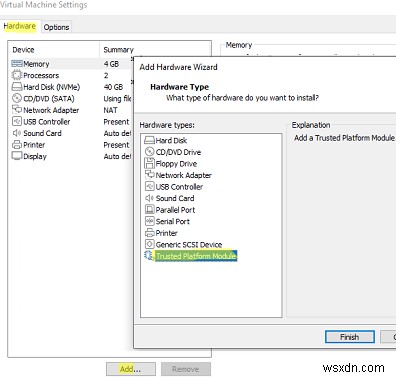Image resolution: width=396 pixels, height=378 pixels.
Task: Select the Sound Card icon in device list
Action: [x=17, y=133]
